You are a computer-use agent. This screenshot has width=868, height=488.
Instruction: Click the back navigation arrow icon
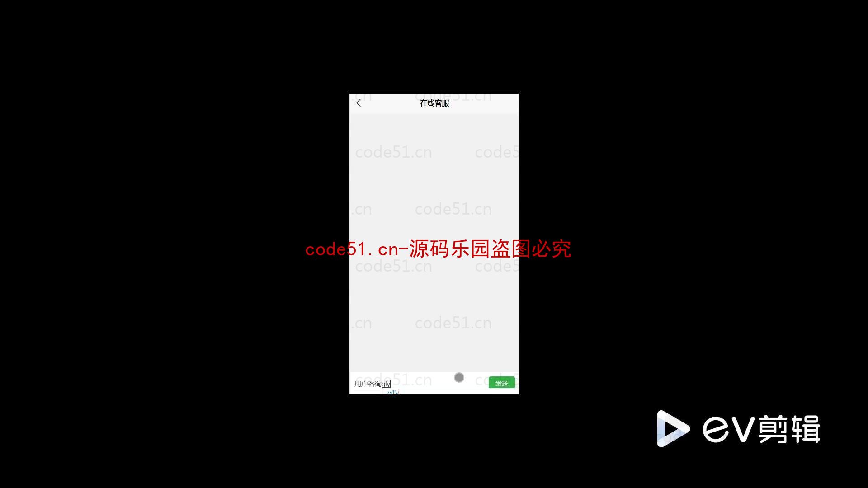(x=359, y=103)
